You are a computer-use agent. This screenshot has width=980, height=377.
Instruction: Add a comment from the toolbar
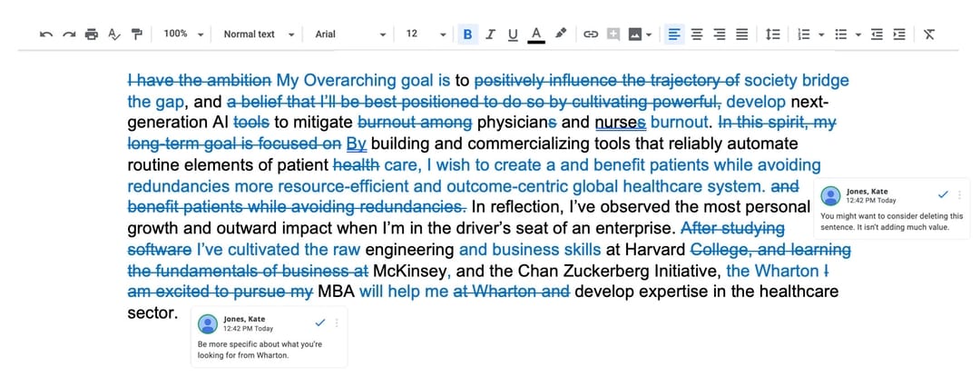point(612,35)
